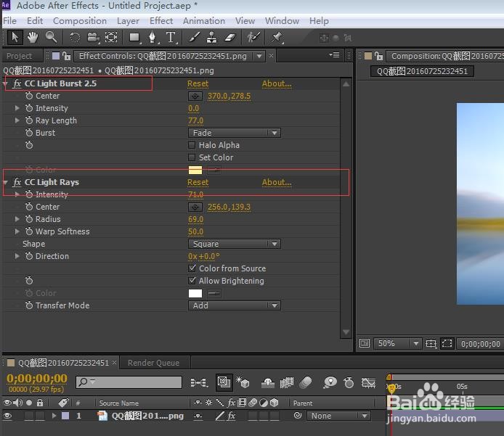
Task: Toggle stopwatch for Radius property
Action: point(29,219)
